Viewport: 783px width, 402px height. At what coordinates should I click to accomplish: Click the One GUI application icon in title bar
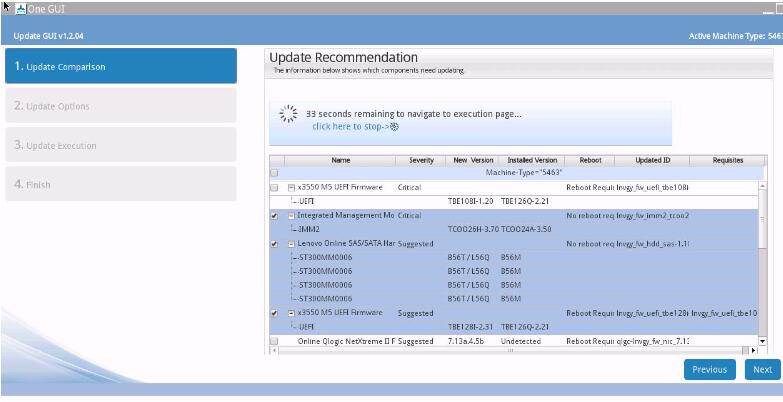click(20, 9)
